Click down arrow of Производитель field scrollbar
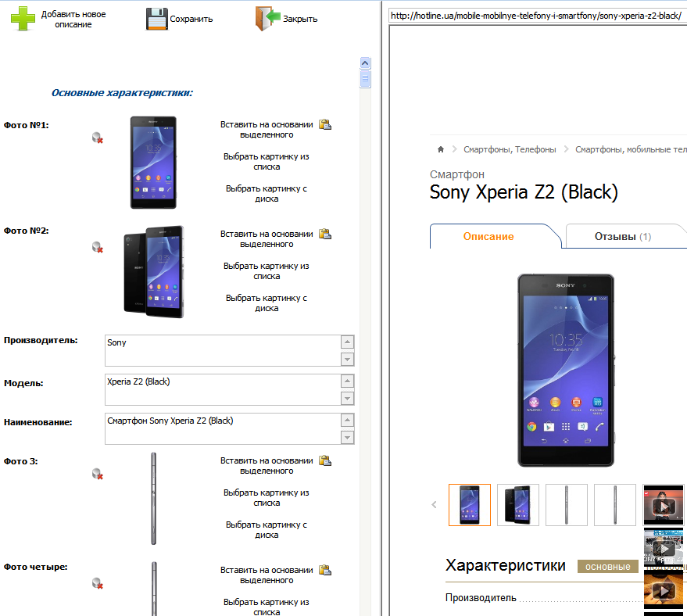 coord(348,360)
